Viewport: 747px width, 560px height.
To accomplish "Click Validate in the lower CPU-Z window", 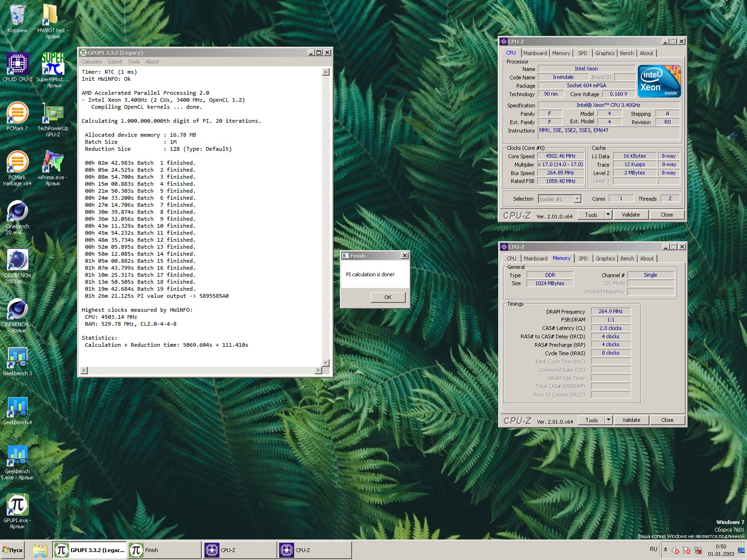I will pyautogui.click(x=631, y=420).
